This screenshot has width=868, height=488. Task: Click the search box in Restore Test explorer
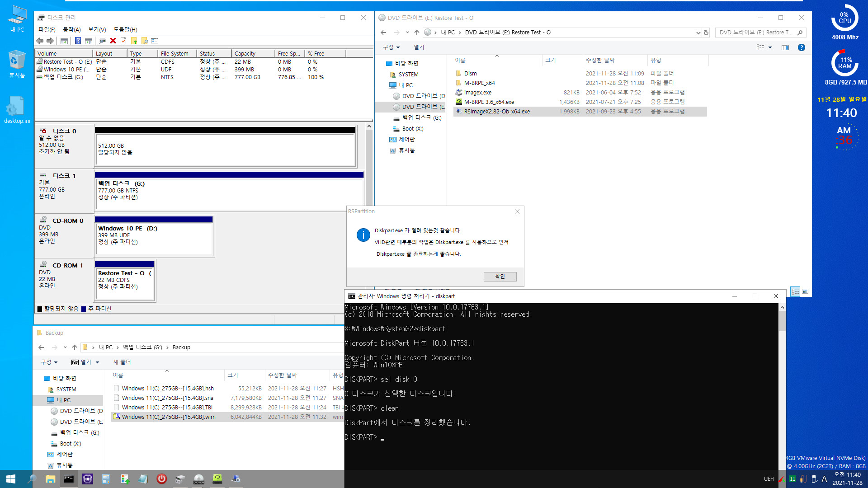(x=760, y=33)
